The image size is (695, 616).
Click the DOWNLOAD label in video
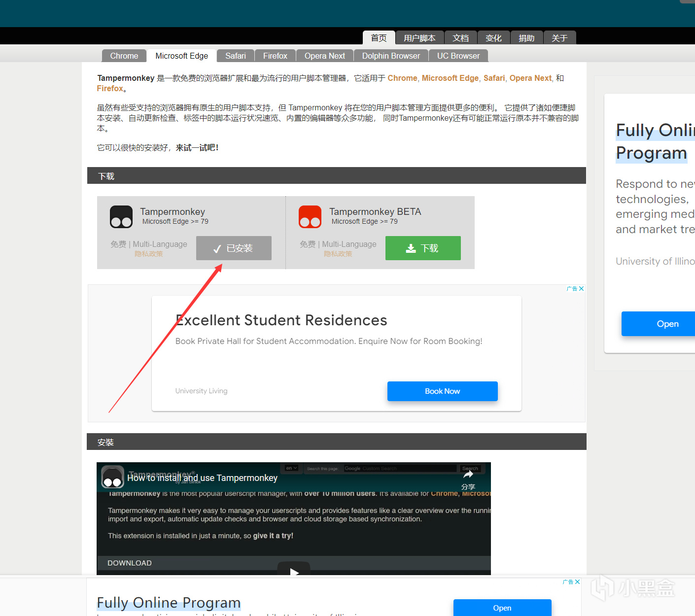coord(130,563)
